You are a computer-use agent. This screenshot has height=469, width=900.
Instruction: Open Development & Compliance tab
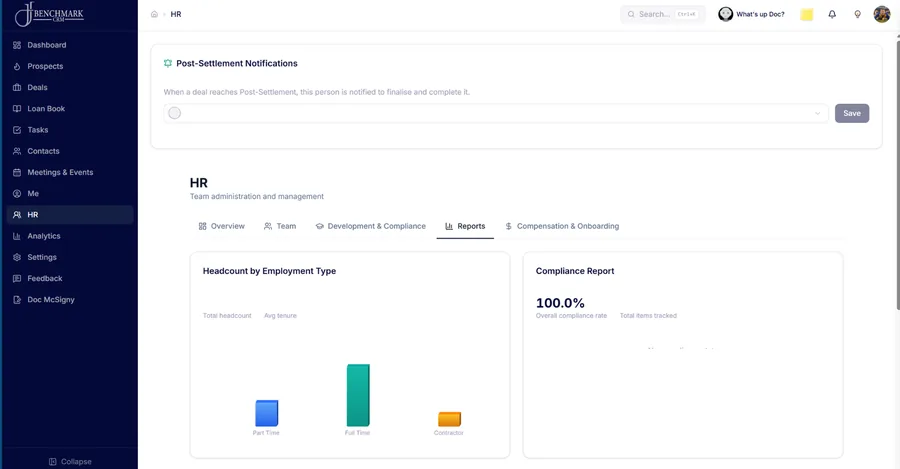pos(371,226)
